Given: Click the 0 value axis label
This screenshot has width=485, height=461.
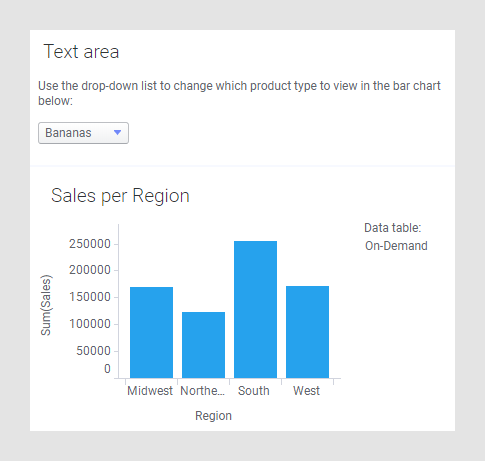Looking at the screenshot, I should [x=107, y=369].
